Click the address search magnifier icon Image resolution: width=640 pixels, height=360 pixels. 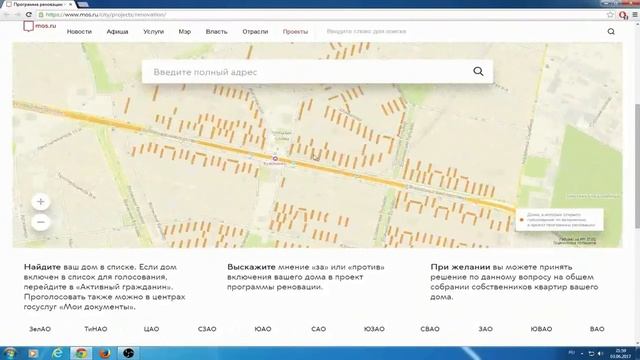[478, 71]
